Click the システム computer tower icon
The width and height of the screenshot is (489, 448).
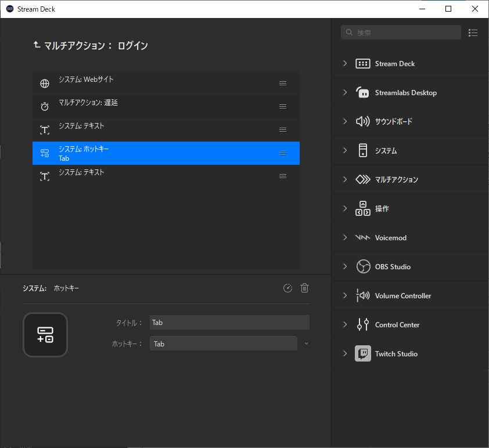tap(363, 150)
